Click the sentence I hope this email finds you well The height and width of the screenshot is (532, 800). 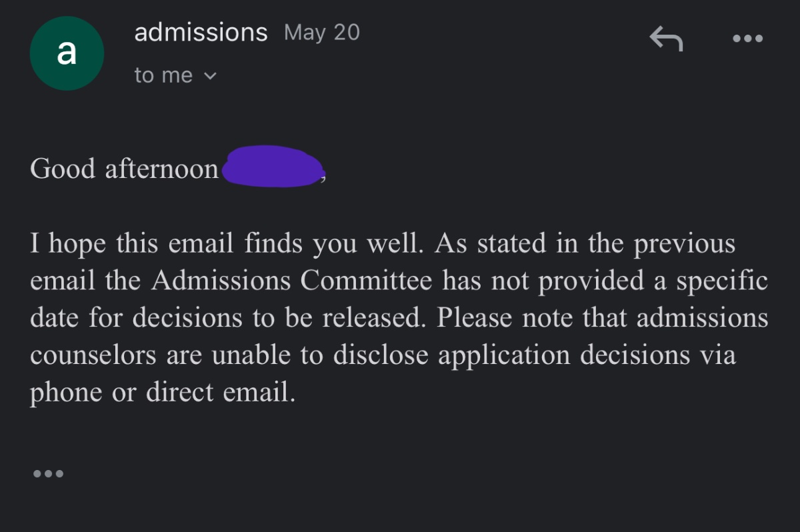[227, 245]
